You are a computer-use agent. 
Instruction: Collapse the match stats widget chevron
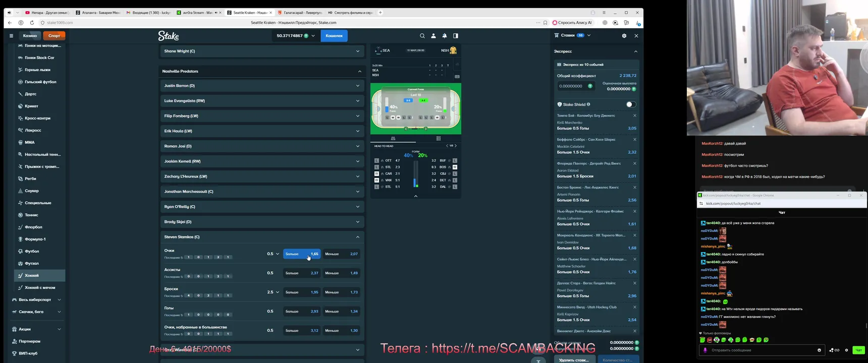pyautogui.click(x=416, y=196)
